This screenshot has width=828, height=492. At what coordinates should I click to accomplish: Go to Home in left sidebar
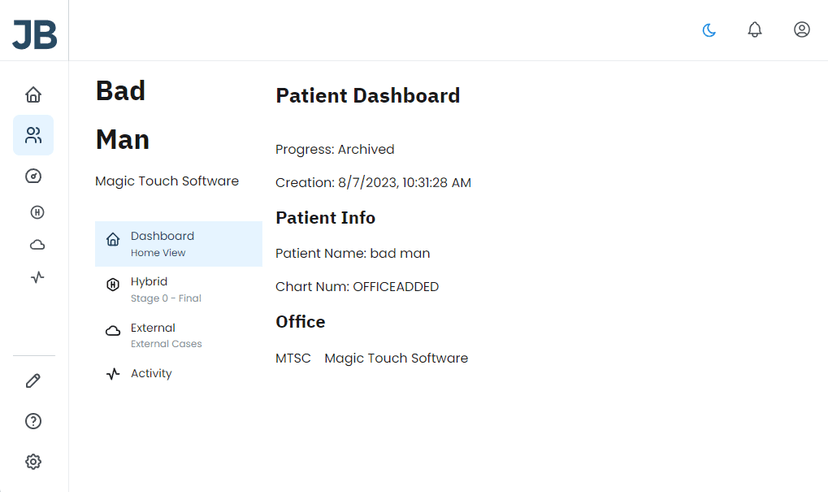click(33, 94)
